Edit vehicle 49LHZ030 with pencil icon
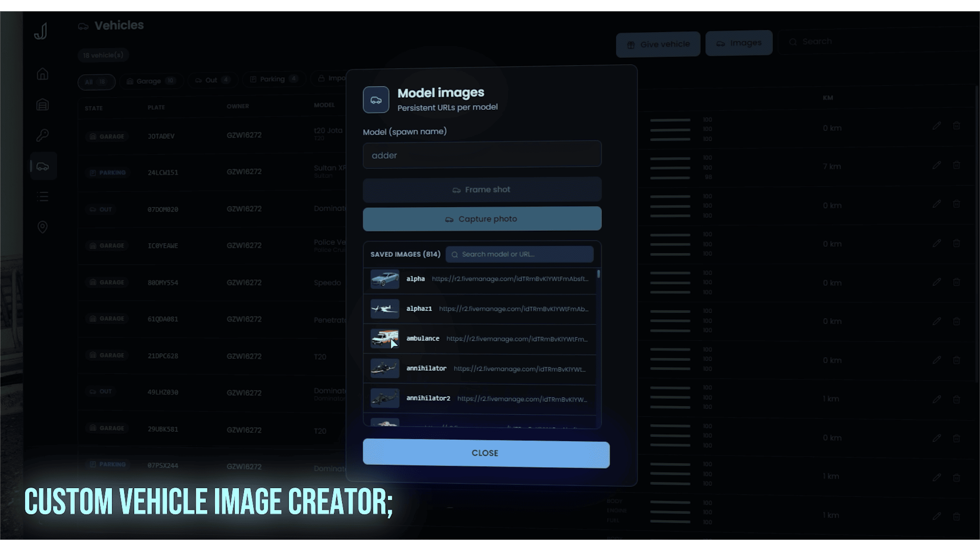 (937, 399)
